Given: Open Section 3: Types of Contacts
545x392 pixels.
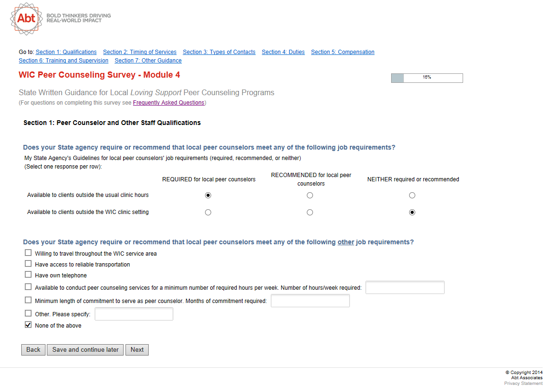Looking at the screenshot, I should coord(219,52).
